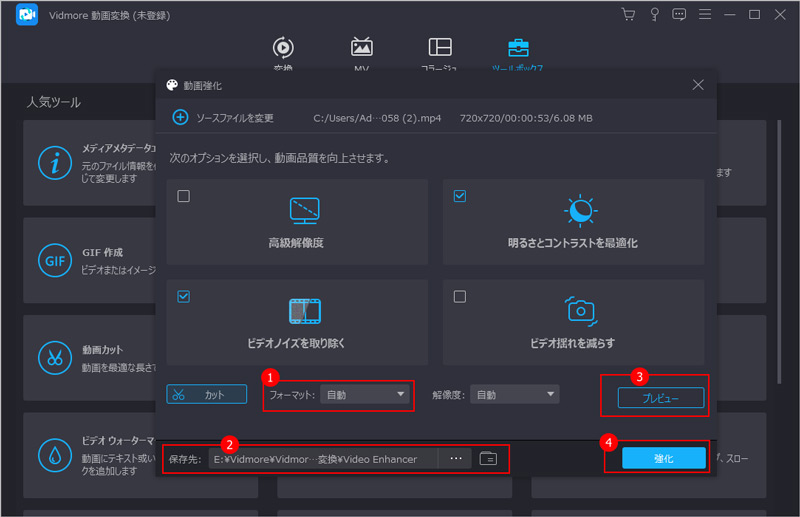Close the 動画強化 dialog
Image resolution: width=800 pixels, height=517 pixels.
698,85
